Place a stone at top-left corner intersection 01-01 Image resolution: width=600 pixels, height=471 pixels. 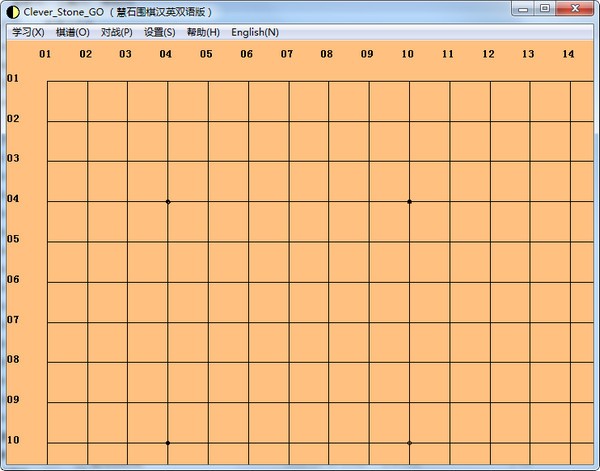pos(47,81)
